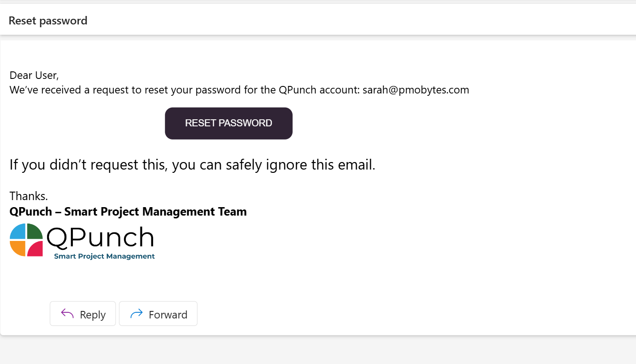Click the green quadrant of QPunch logo
636x364 pixels.
(x=35, y=231)
